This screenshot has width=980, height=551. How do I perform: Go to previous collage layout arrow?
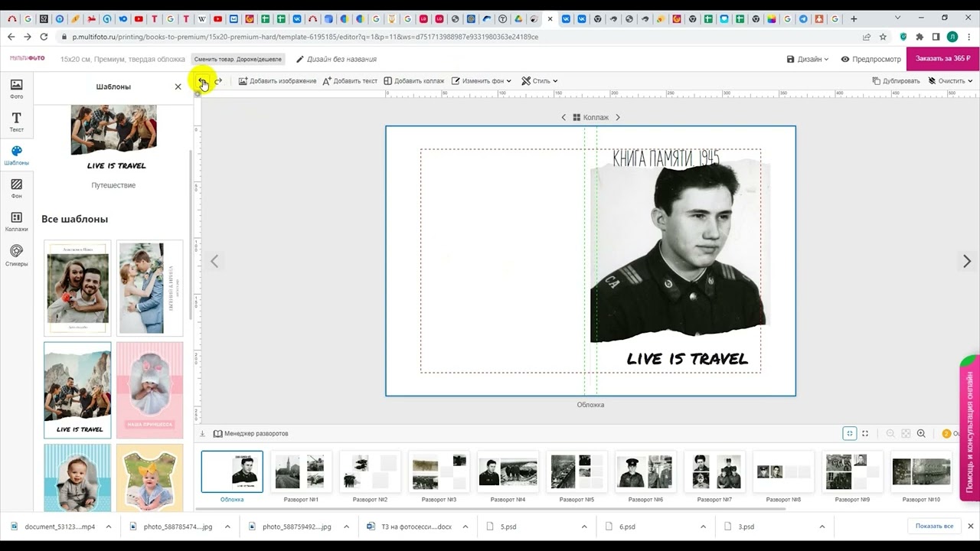[x=564, y=117]
